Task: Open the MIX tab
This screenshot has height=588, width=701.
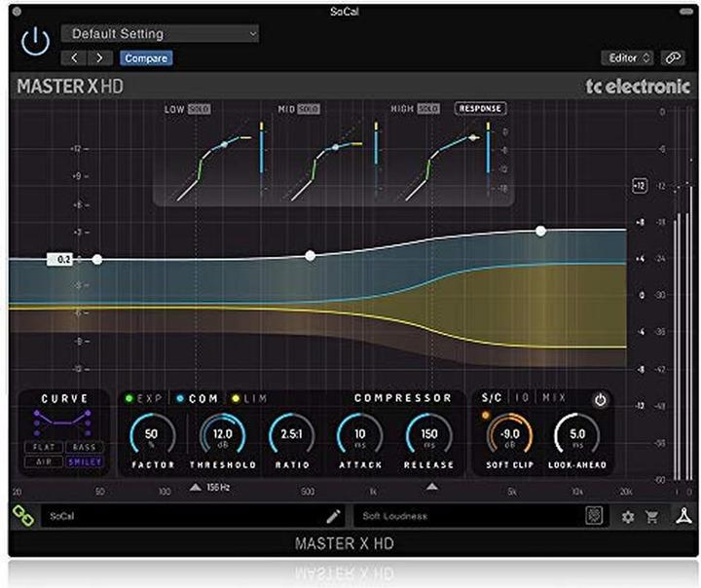Action: pyautogui.click(x=554, y=397)
